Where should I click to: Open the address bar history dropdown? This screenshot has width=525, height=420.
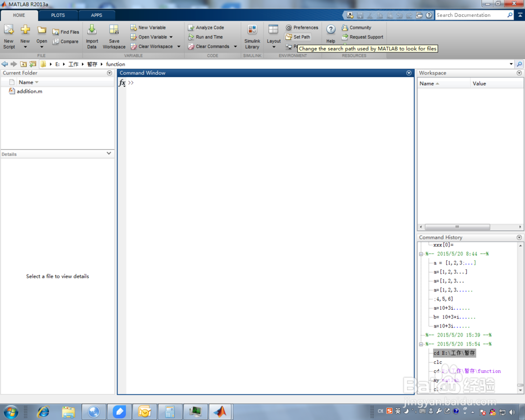(x=511, y=64)
